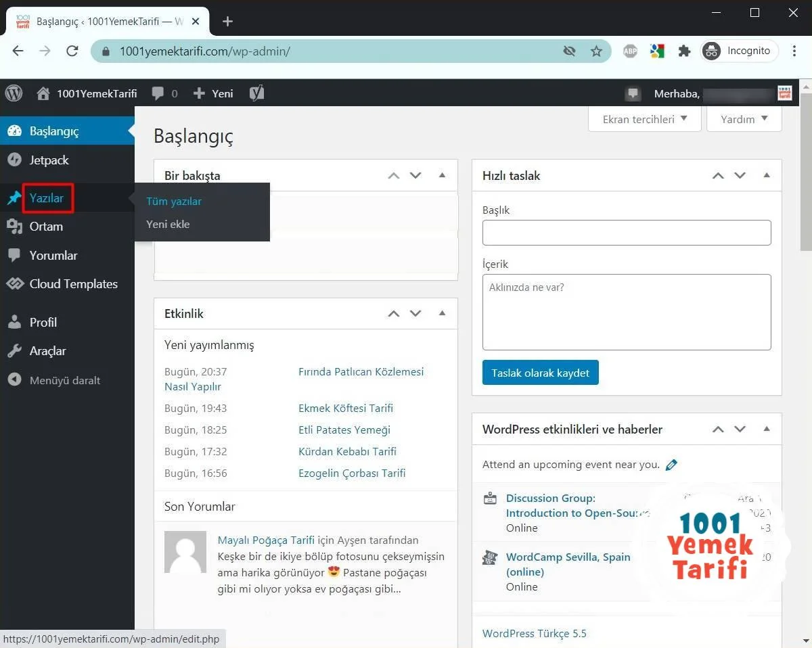Image resolution: width=812 pixels, height=648 pixels.
Task: Move Bir bakışta panel down
Action: point(415,176)
